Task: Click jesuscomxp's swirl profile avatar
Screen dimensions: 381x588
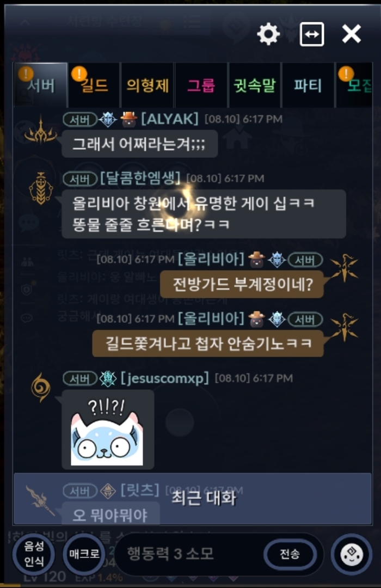Action: [41, 387]
